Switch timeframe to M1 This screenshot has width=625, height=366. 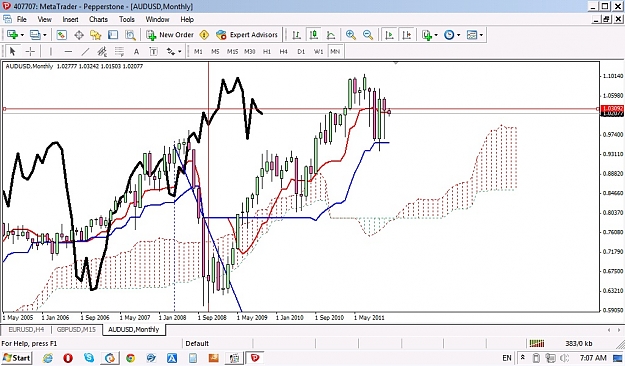pyautogui.click(x=198, y=51)
